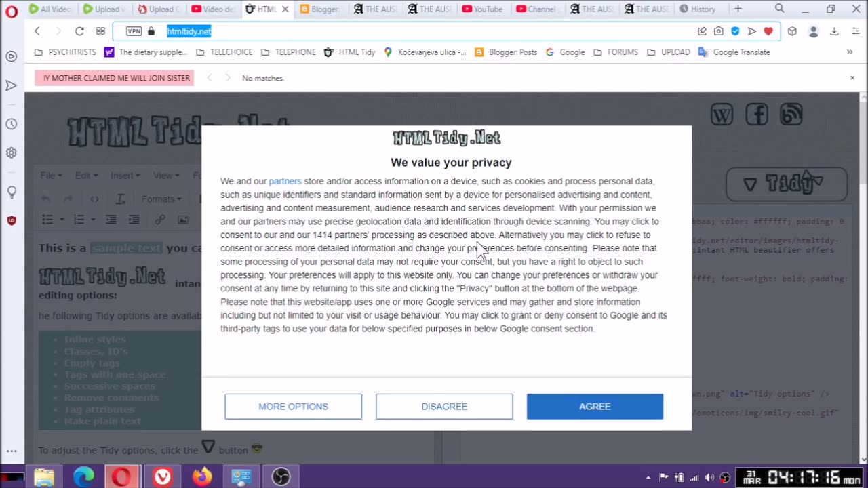Click the red uBlock shield sidebar icon

(x=11, y=220)
